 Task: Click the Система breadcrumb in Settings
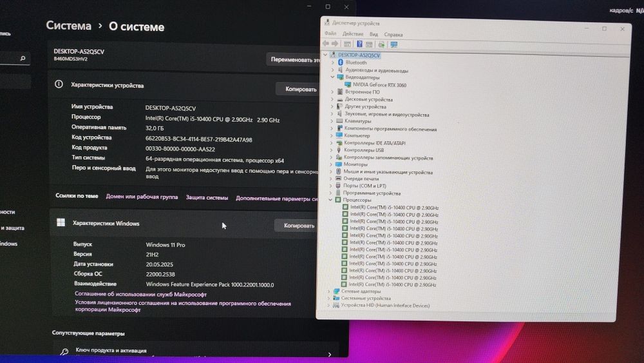click(69, 26)
